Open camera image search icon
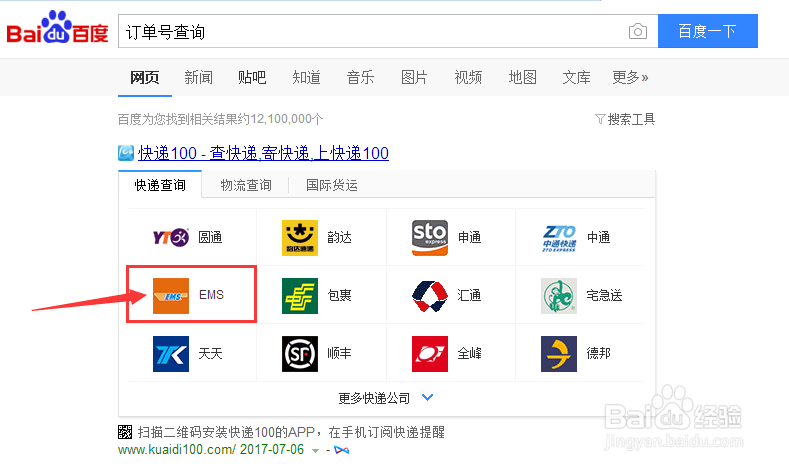 click(x=638, y=31)
